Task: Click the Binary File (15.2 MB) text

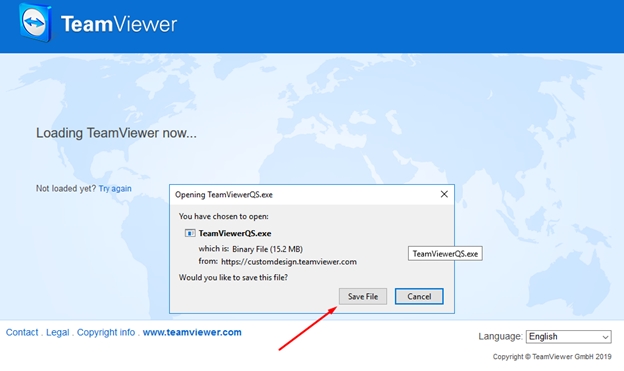Action: click(x=267, y=249)
